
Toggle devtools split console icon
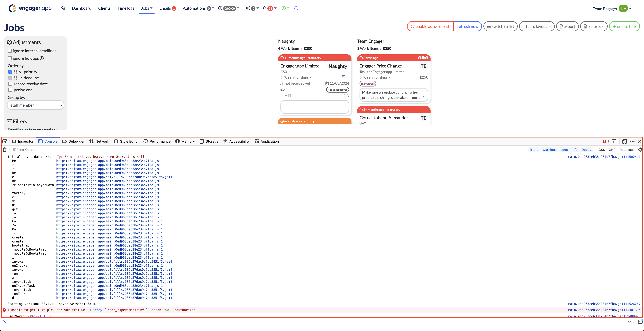click(614, 141)
